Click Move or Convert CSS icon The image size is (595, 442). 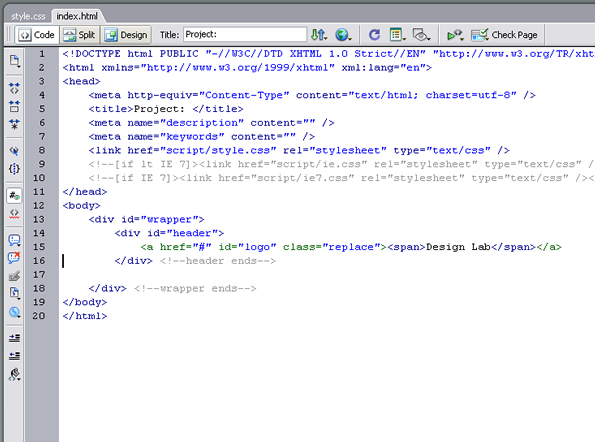click(14, 312)
